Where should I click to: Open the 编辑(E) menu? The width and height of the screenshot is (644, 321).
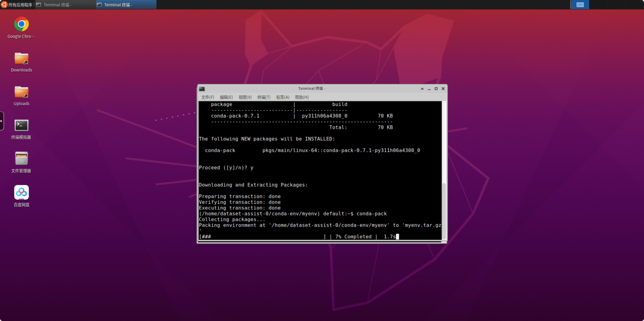[226, 97]
